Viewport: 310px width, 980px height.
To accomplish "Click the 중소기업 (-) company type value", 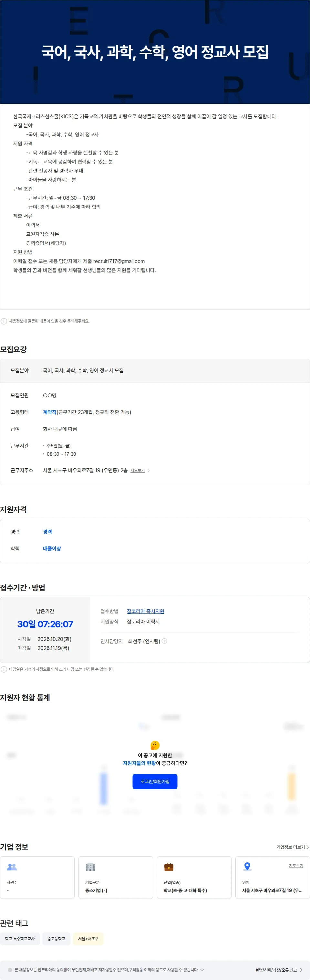I will click(96, 890).
